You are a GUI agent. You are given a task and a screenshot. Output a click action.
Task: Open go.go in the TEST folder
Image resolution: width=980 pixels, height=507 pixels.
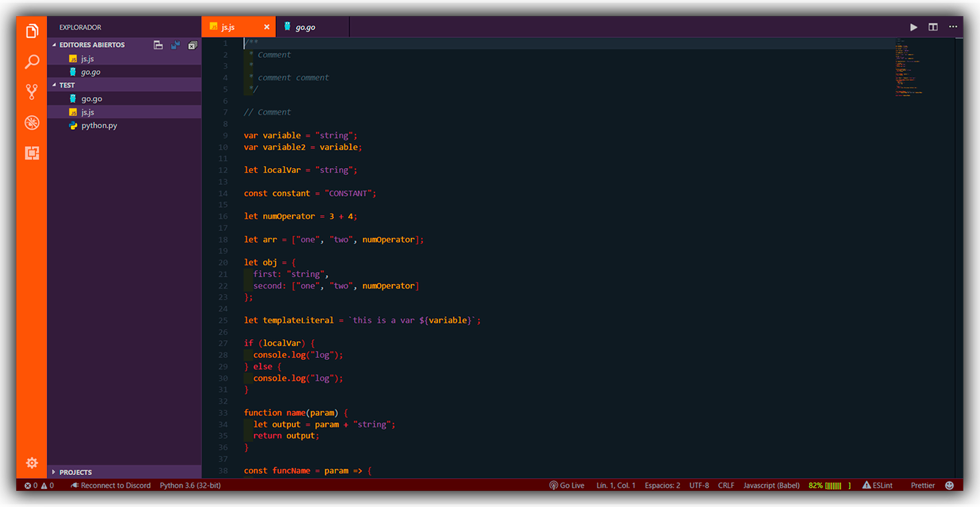[124, 99]
